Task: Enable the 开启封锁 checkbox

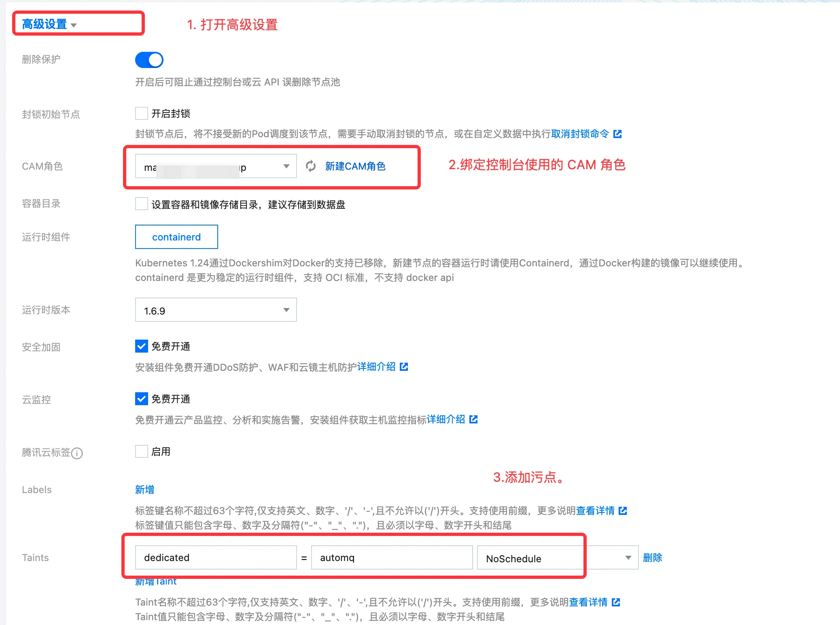Action: 142,113
